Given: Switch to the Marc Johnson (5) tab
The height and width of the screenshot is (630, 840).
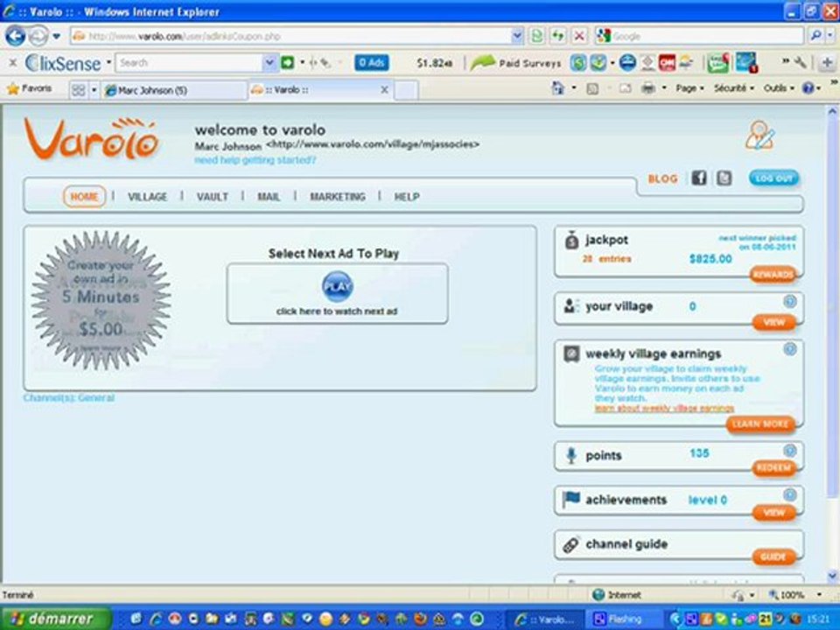Looking at the screenshot, I should point(173,90).
